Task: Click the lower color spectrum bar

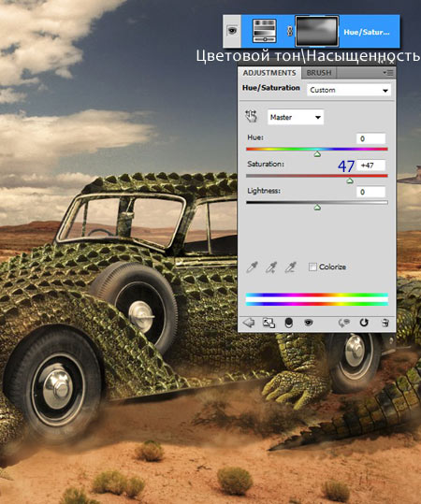Action: click(x=317, y=303)
